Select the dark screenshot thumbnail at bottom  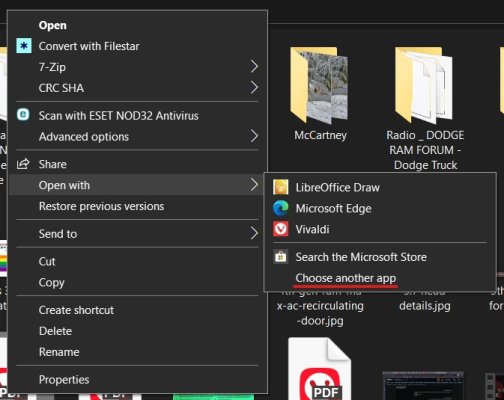tap(423, 386)
